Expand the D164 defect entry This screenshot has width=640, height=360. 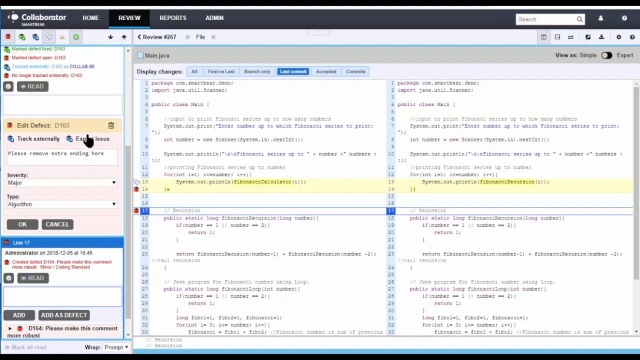[10, 328]
